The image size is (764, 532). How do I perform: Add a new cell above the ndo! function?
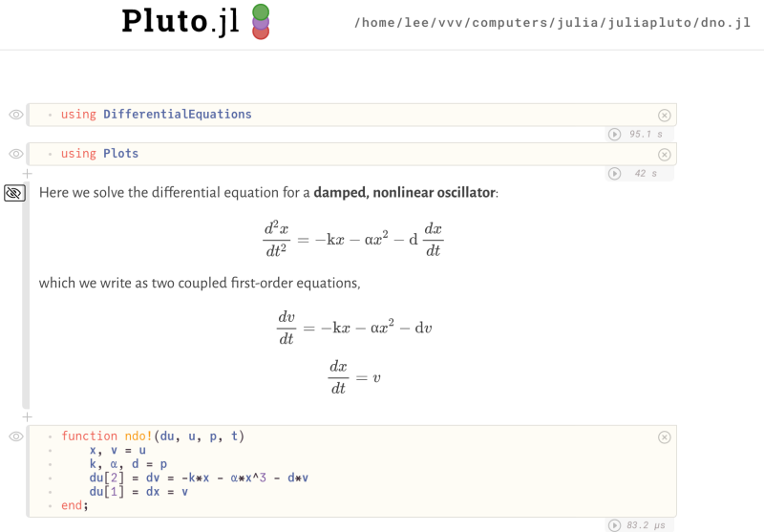tap(27, 417)
